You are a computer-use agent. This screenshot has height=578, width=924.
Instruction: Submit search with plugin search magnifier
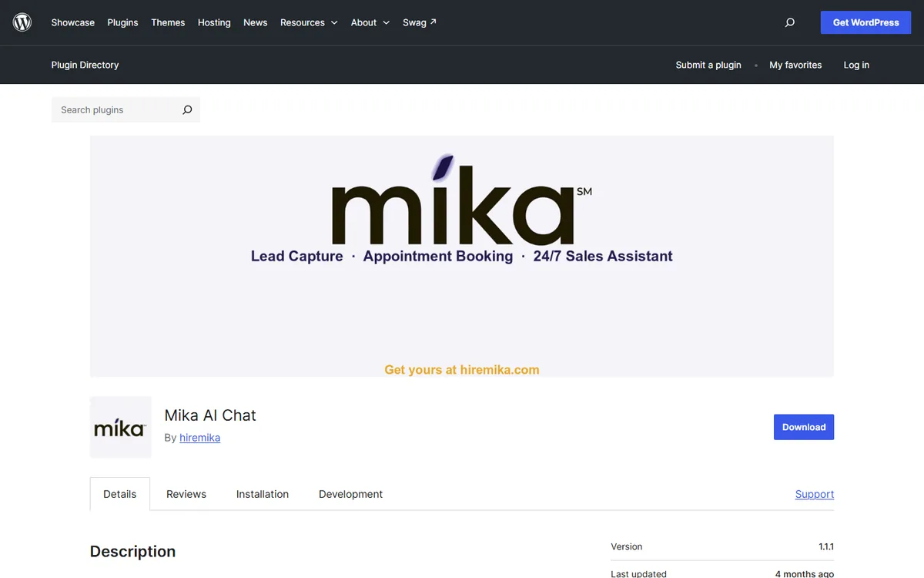coord(187,110)
